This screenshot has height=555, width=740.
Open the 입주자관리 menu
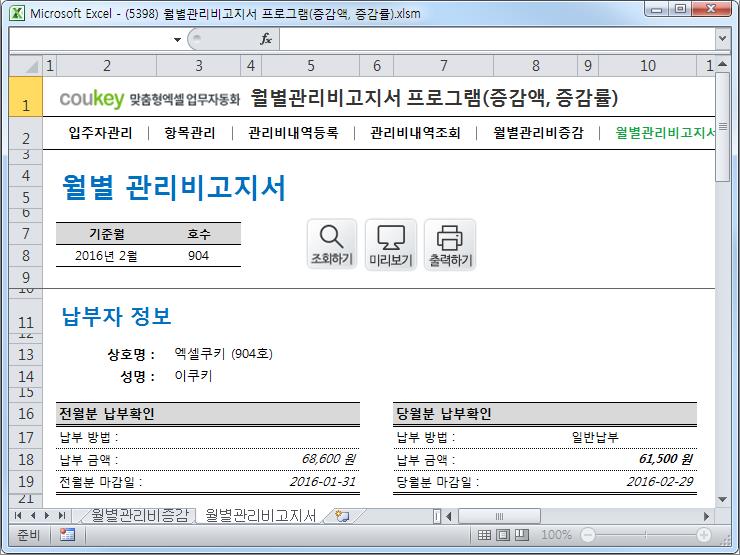101,133
